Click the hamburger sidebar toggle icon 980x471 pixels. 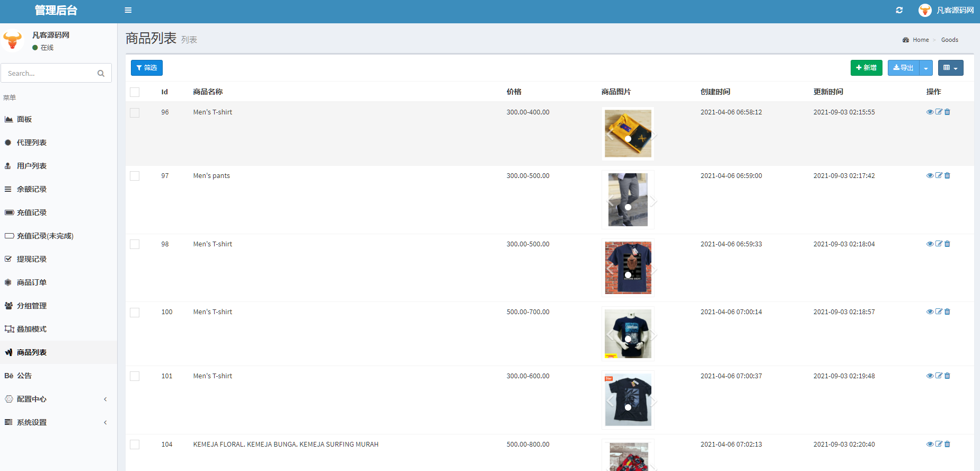[x=128, y=10]
